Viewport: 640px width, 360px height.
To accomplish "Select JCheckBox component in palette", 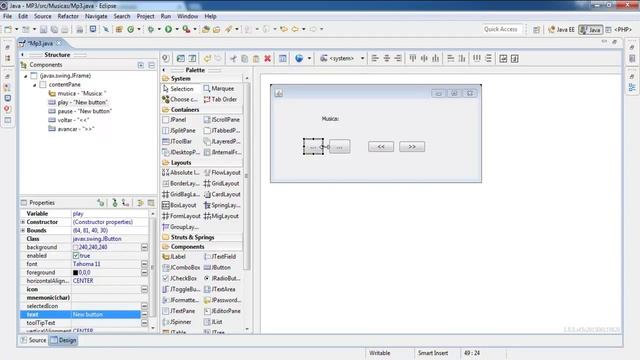I will (x=180, y=278).
